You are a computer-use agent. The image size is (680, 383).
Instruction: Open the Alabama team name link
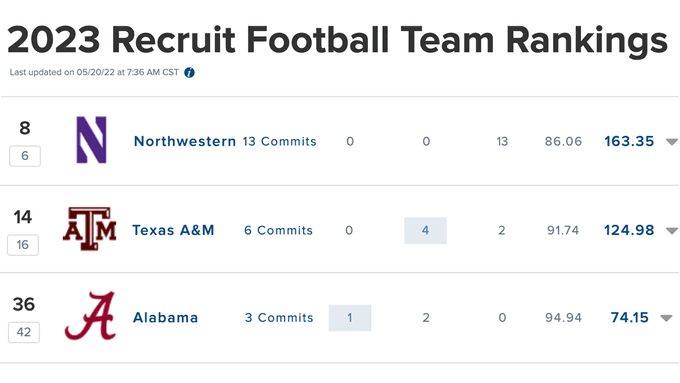point(165,318)
